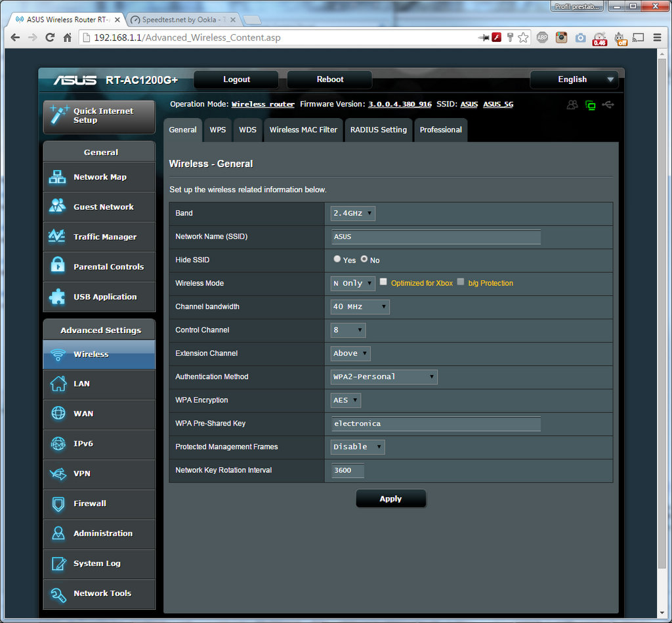Click the USB Application puzzle icon

58,296
